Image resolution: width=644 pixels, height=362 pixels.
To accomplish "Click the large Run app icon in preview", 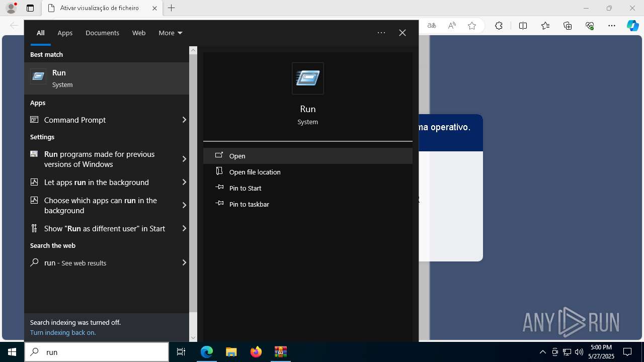I will point(308,78).
